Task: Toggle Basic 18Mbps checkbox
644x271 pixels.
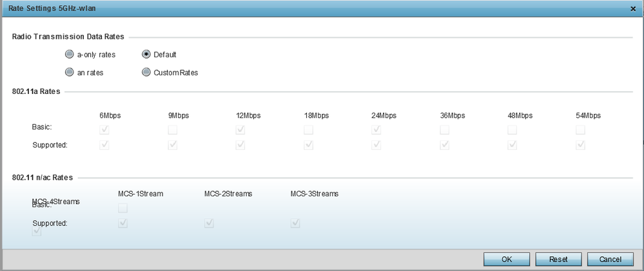Action: (x=308, y=130)
